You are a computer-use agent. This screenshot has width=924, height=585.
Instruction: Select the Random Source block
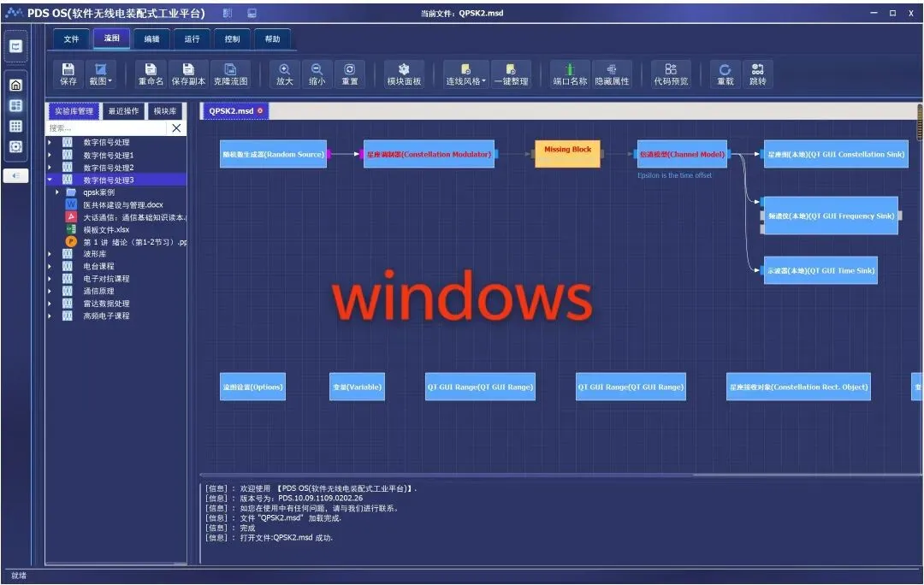(x=273, y=154)
